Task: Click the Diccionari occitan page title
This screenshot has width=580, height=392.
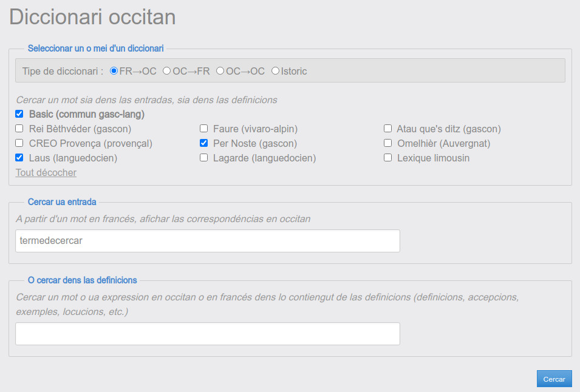Action: pyautogui.click(x=92, y=17)
